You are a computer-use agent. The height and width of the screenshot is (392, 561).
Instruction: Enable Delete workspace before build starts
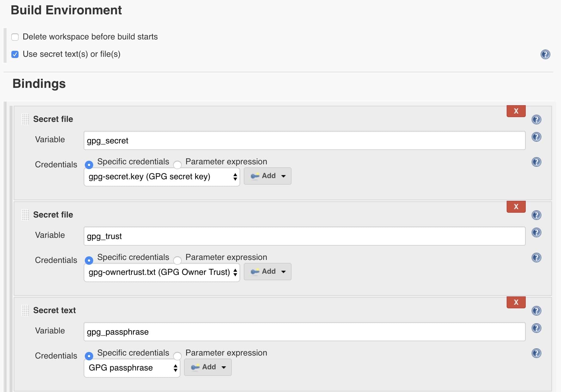tap(15, 36)
